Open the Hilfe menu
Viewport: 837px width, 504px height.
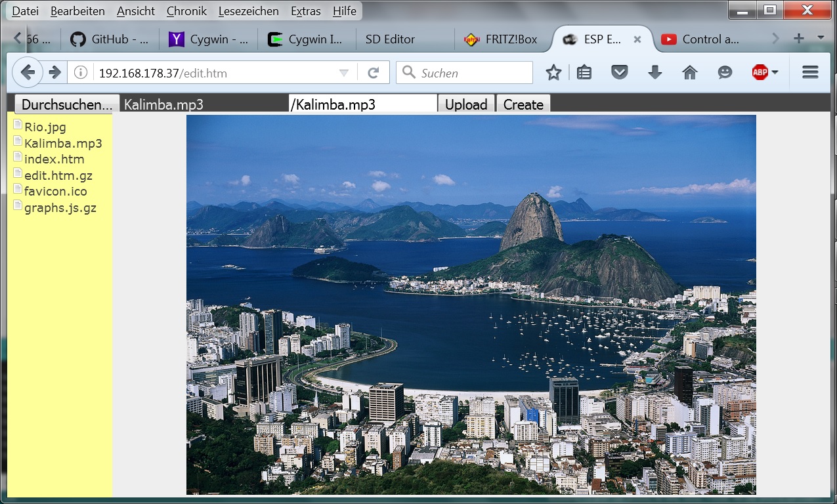pos(345,11)
